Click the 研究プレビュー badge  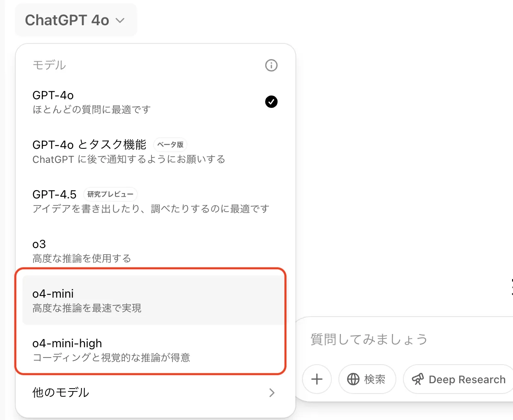click(110, 194)
